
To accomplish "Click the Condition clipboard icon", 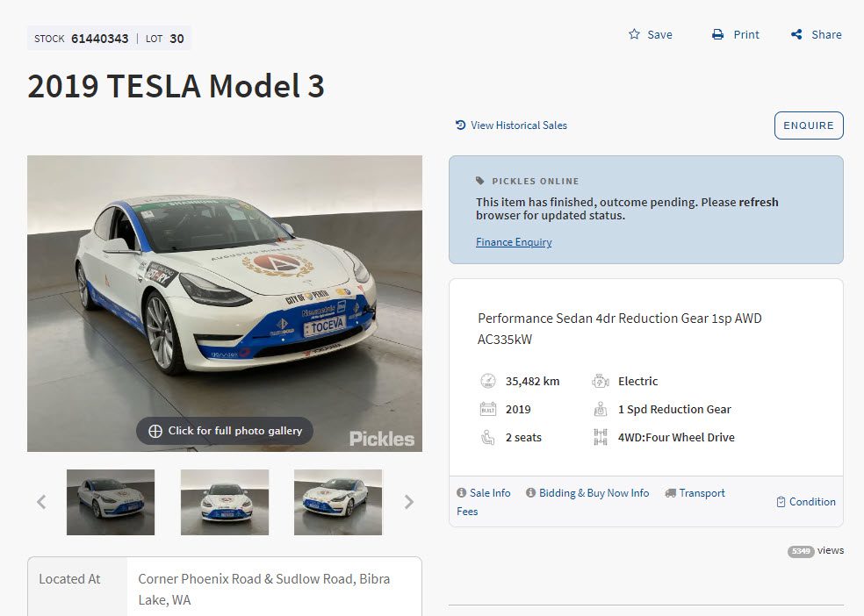I will [781, 502].
